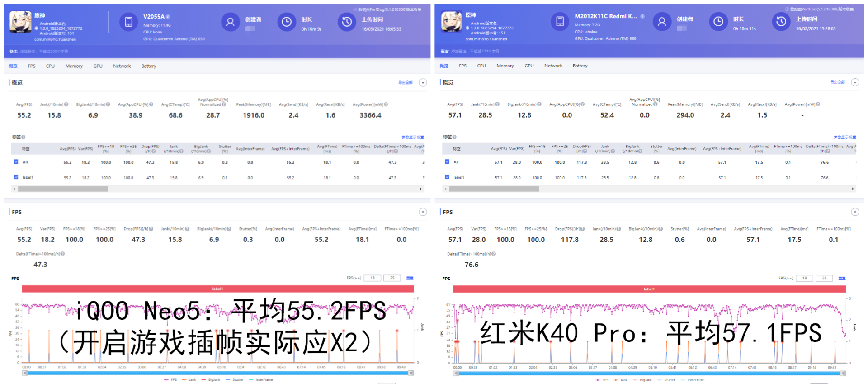
Task: Click the device phone icon beside V2055A
Action: 128,22
